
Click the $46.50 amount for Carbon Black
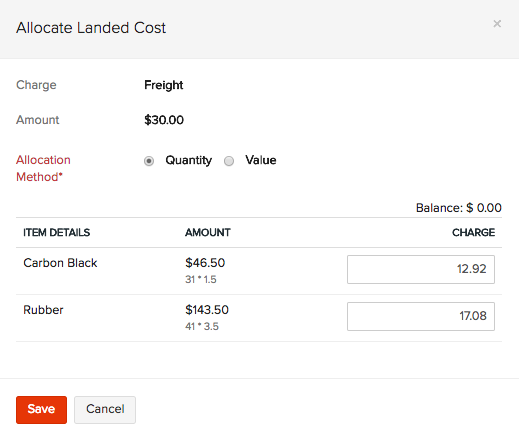(205, 263)
